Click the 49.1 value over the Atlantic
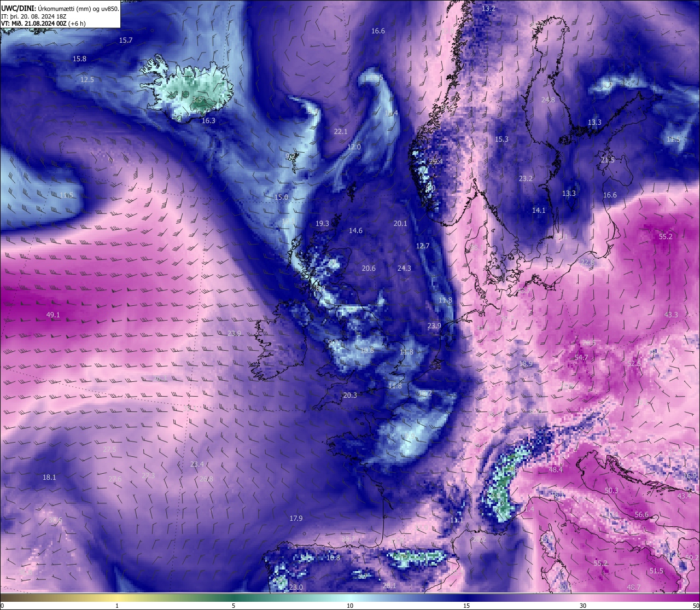 (x=53, y=315)
